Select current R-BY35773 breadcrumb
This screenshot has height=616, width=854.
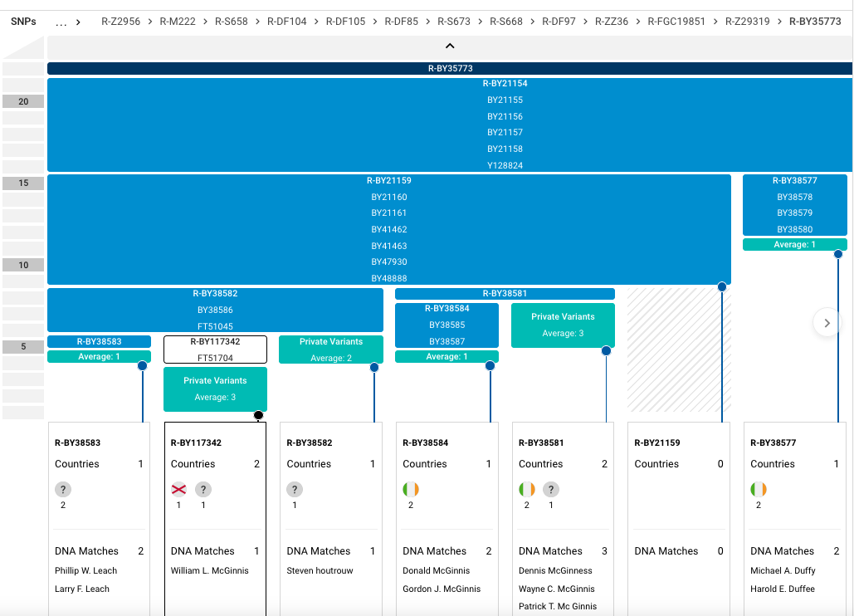[x=815, y=22]
